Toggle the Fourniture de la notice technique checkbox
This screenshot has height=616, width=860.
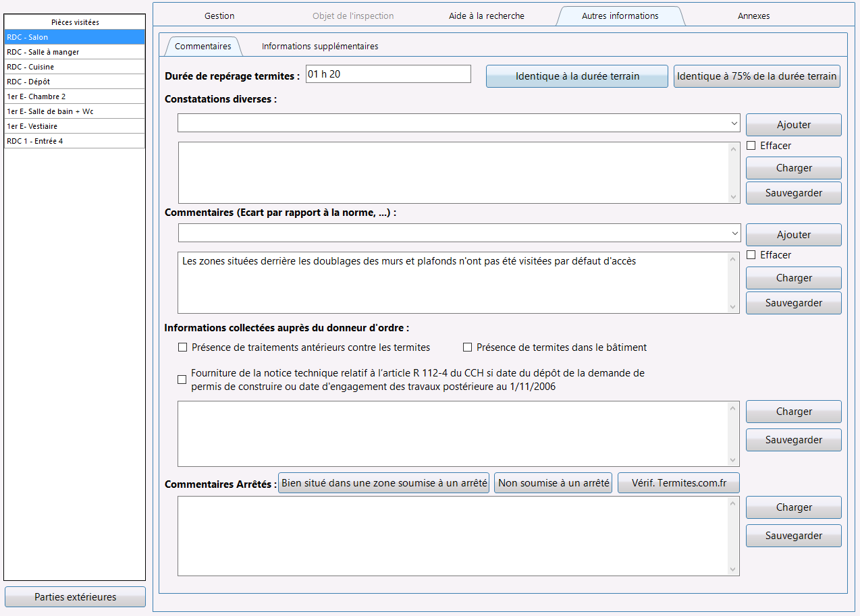pyautogui.click(x=182, y=380)
